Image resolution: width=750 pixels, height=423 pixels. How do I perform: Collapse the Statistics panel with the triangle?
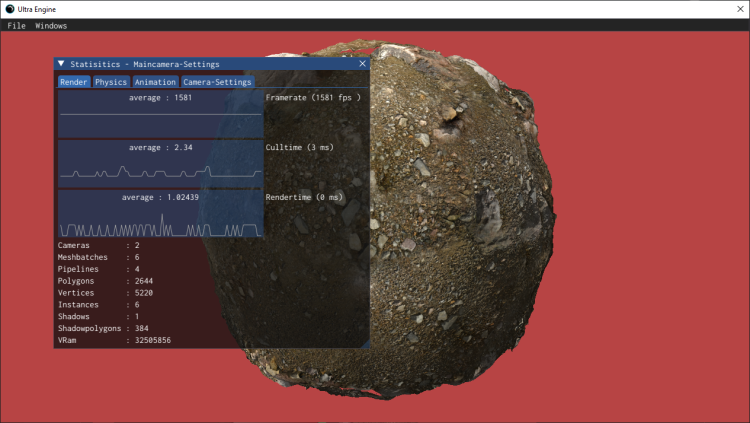coord(61,64)
